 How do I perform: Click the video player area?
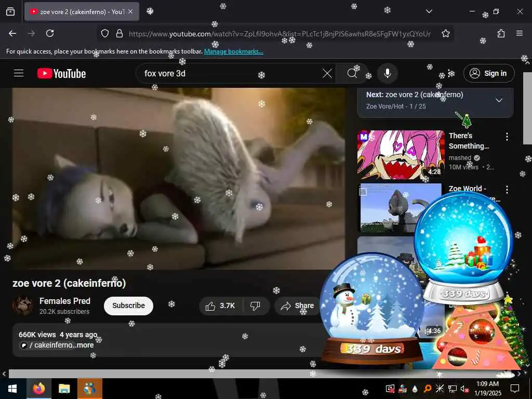point(179,179)
